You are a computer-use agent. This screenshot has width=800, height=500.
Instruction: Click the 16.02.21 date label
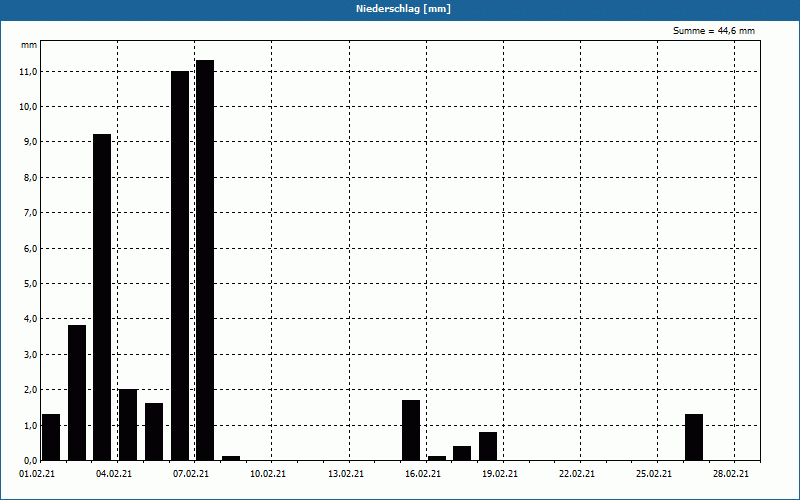423,474
